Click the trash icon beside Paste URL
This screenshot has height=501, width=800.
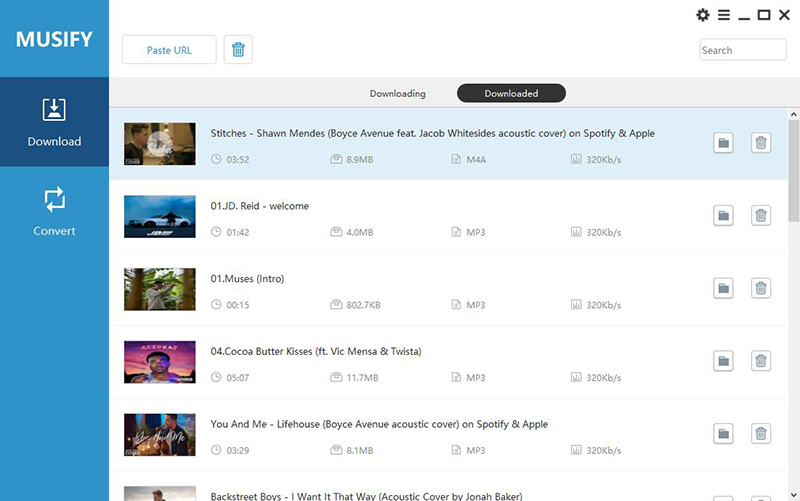pos(238,49)
